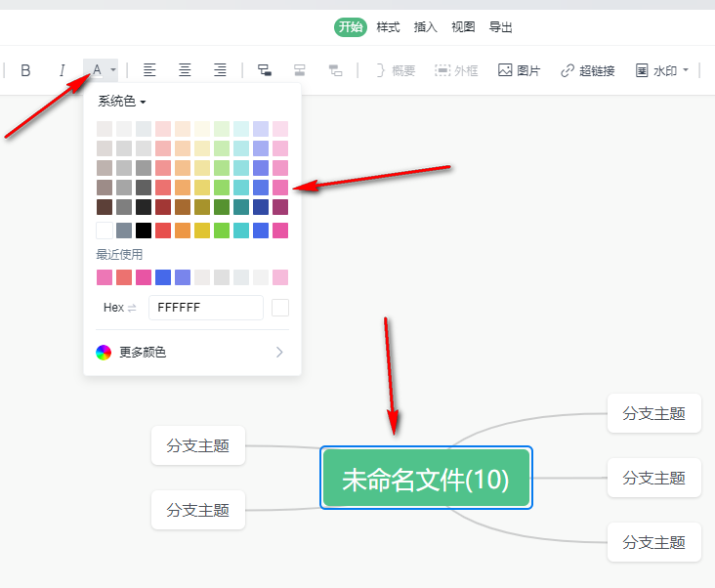Select last recently used light pink swatch
The height and width of the screenshot is (588, 715).
pos(280,277)
